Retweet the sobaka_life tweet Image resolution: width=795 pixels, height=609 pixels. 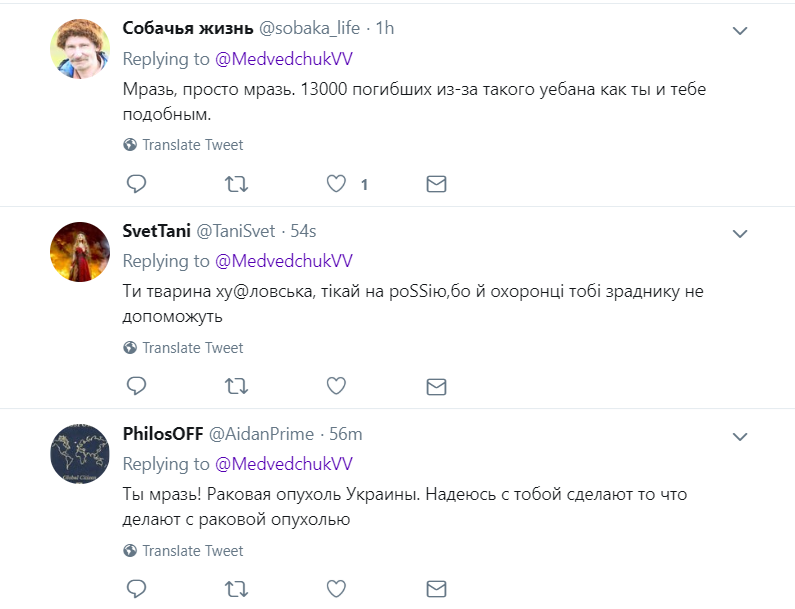point(237,184)
